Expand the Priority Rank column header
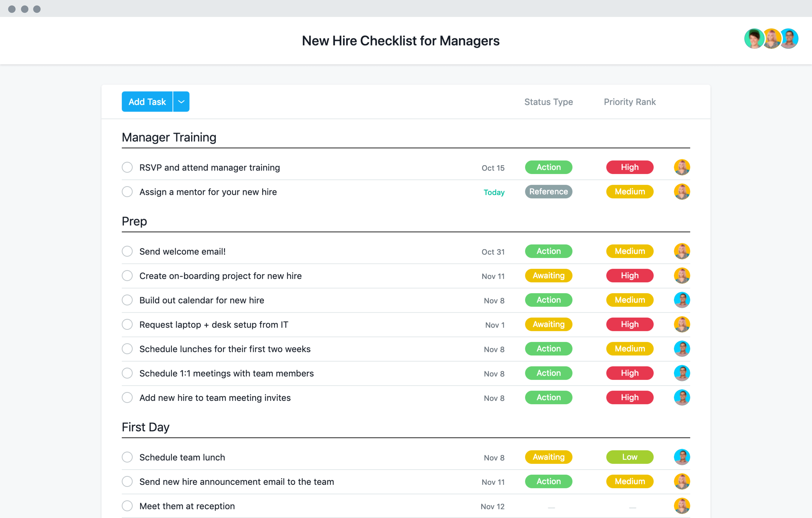The width and height of the screenshot is (812, 518). point(629,101)
